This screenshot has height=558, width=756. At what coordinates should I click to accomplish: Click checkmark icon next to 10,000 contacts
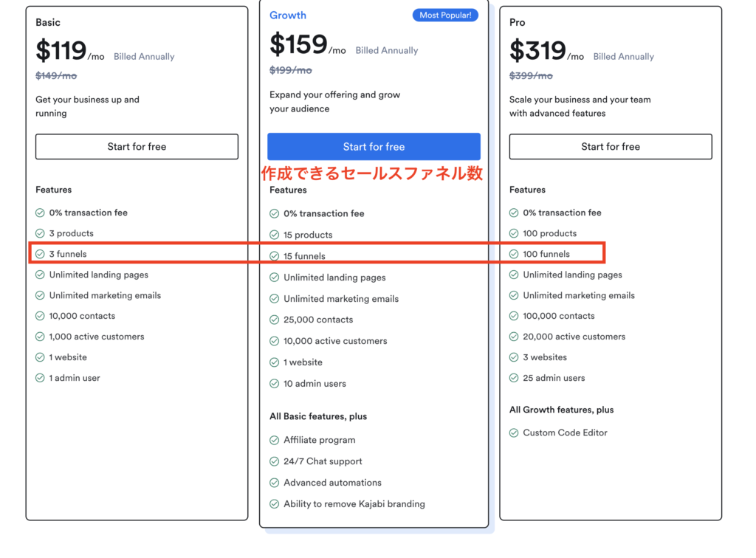pos(40,316)
